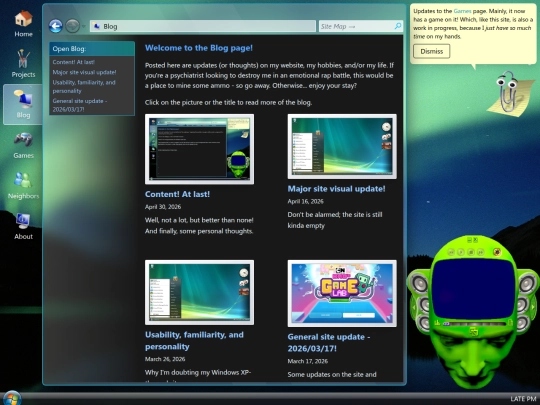Click the 'Content! At last!' card heading
This screenshot has height=405, width=540.
coord(177,194)
